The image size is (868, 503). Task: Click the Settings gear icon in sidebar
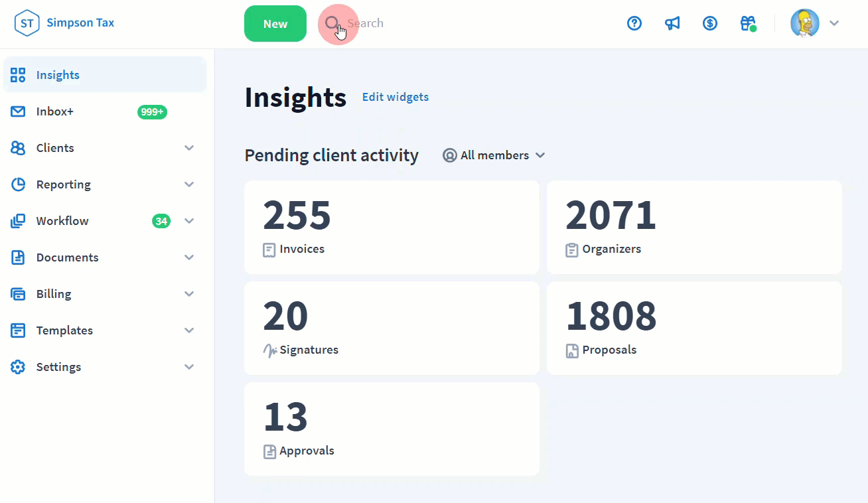(18, 367)
